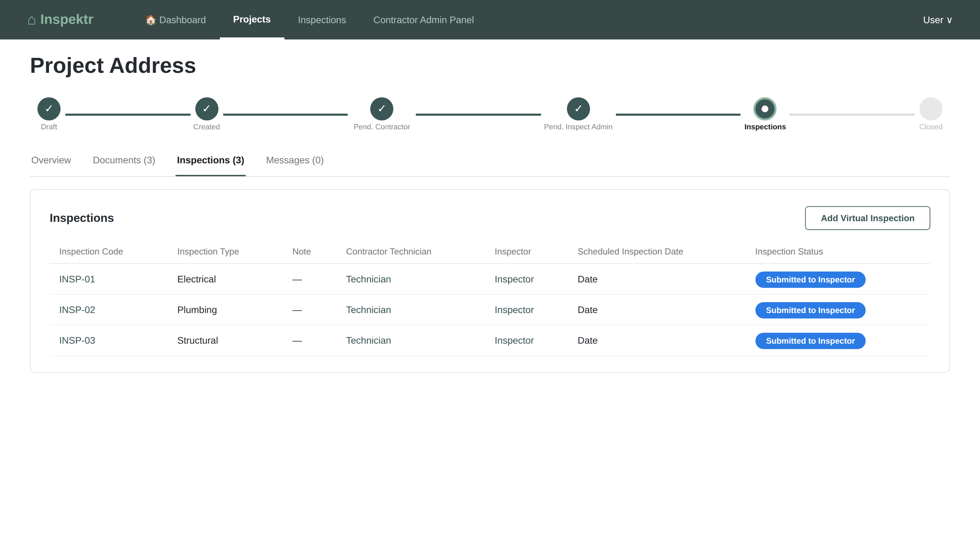980x558 pixels.
Task: Click the Pend. Contractor step checkmark circle
Action: click(381, 109)
